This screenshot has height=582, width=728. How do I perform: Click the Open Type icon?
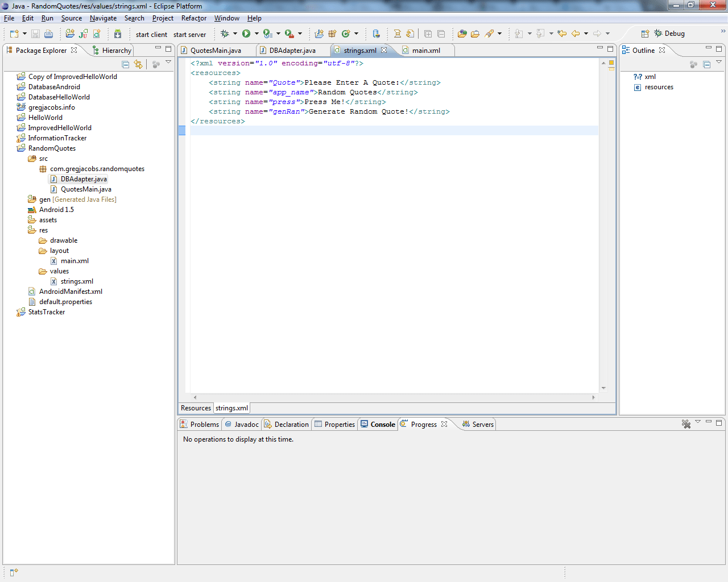[462, 34]
